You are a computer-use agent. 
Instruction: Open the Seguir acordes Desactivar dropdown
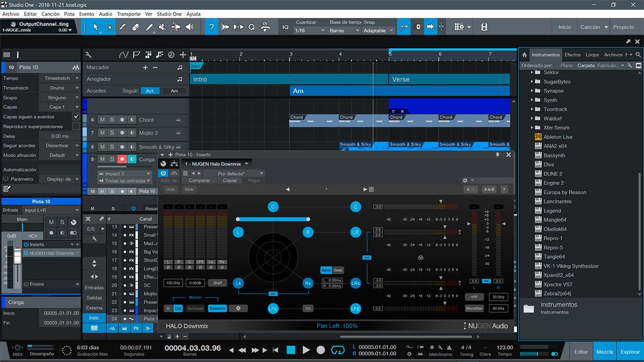coord(60,145)
